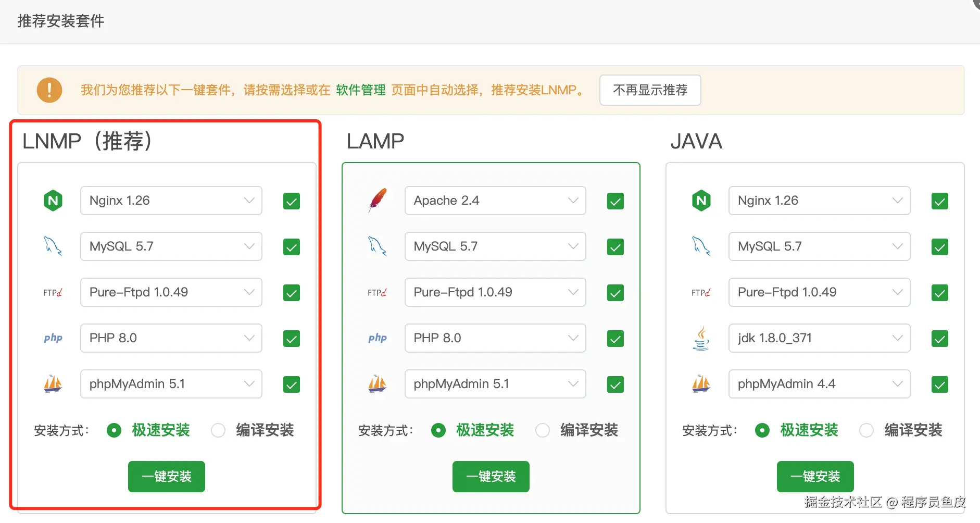Open MySQL 5.7 version dropdown in LNMP
980x523 pixels.
coord(171,246)
